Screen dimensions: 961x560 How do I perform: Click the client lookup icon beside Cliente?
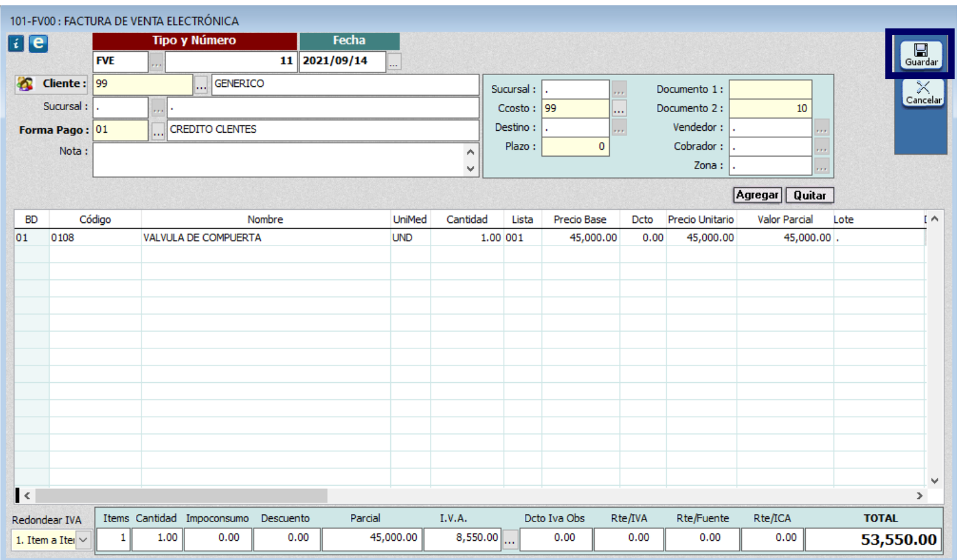point(25,84)
